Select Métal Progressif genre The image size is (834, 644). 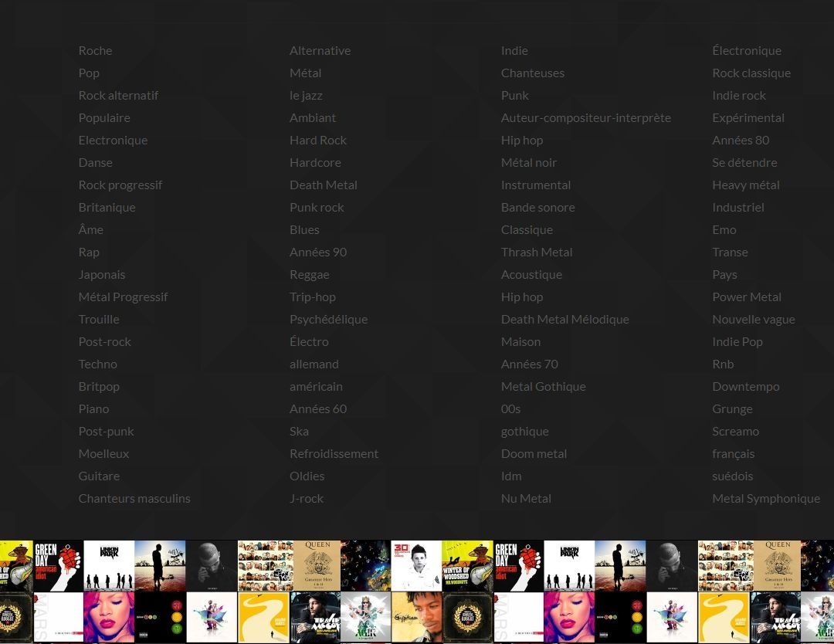123,297
